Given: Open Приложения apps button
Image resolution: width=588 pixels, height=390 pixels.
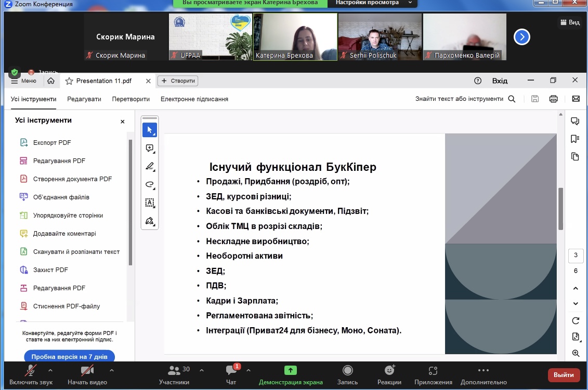Looking at the screenshot, I should pos(433,374).
